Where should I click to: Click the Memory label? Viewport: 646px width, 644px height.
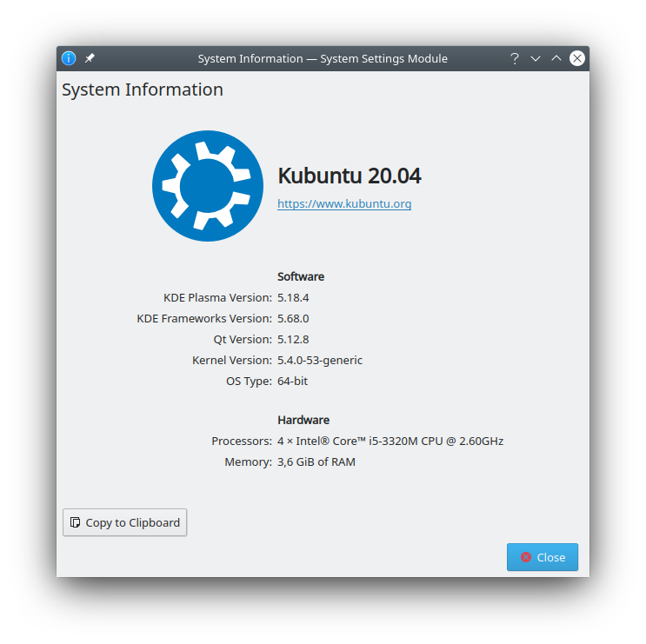[248, 462]
